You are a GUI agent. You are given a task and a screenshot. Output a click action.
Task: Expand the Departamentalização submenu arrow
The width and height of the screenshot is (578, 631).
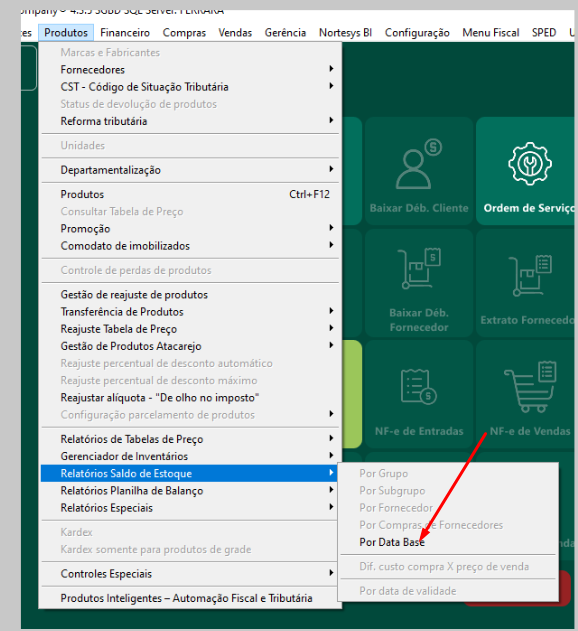(x=331, y=169)
